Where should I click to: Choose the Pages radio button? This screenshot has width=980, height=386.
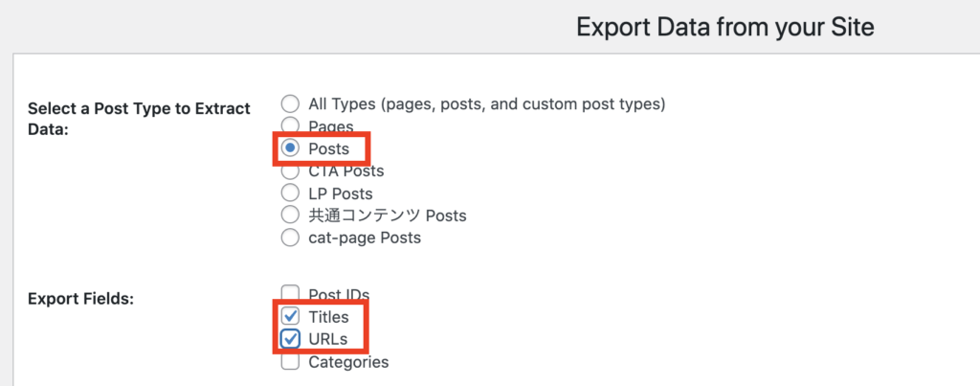[x=291, y=126]
